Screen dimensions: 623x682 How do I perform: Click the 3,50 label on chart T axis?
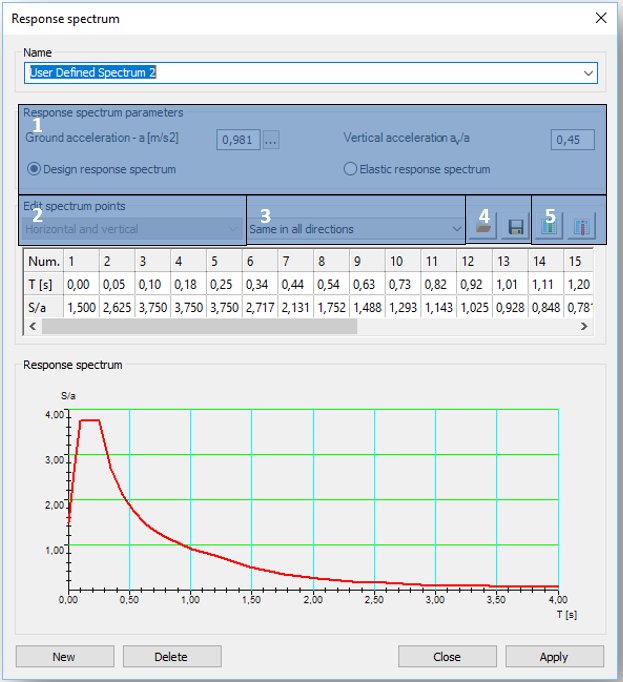coord(496,599)
